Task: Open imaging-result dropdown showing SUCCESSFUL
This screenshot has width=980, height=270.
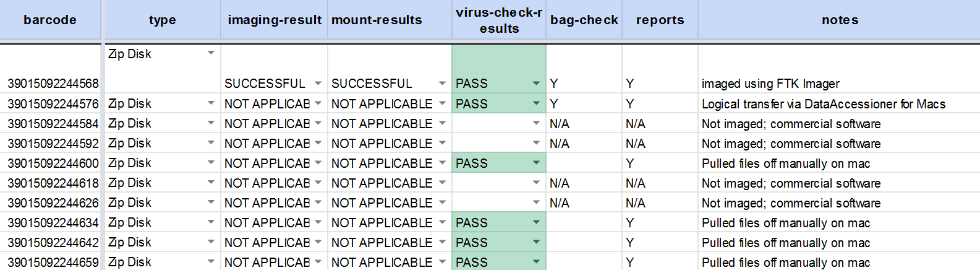Action: click(x=318, y=83)
